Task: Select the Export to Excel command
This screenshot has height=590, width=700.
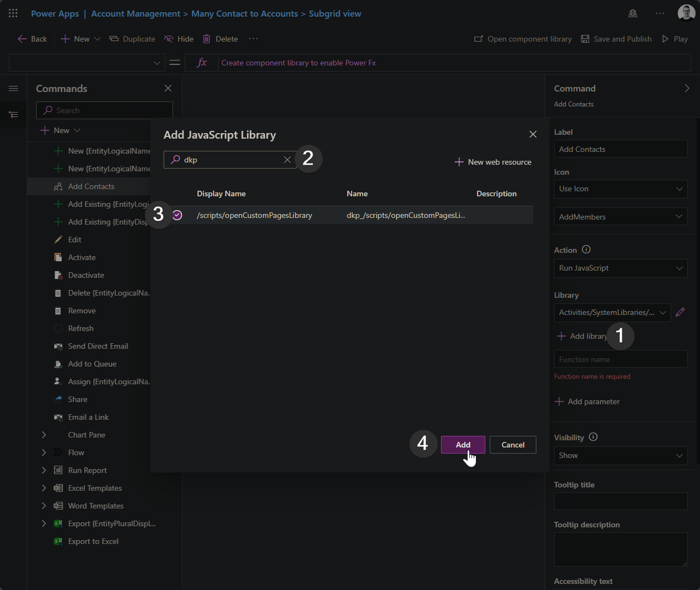Action: (x=93, y=541)
